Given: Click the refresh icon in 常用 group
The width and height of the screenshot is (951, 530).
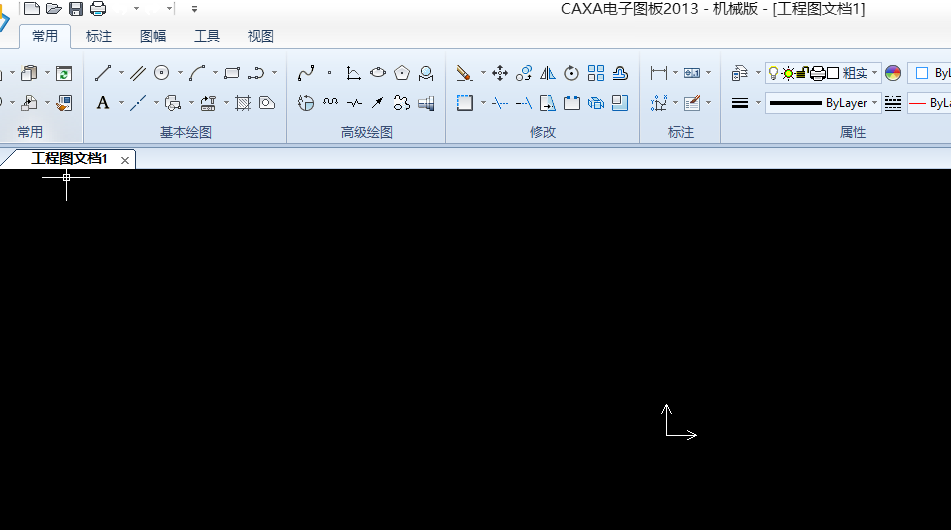Looking at the screenshot, I should 64,73.
